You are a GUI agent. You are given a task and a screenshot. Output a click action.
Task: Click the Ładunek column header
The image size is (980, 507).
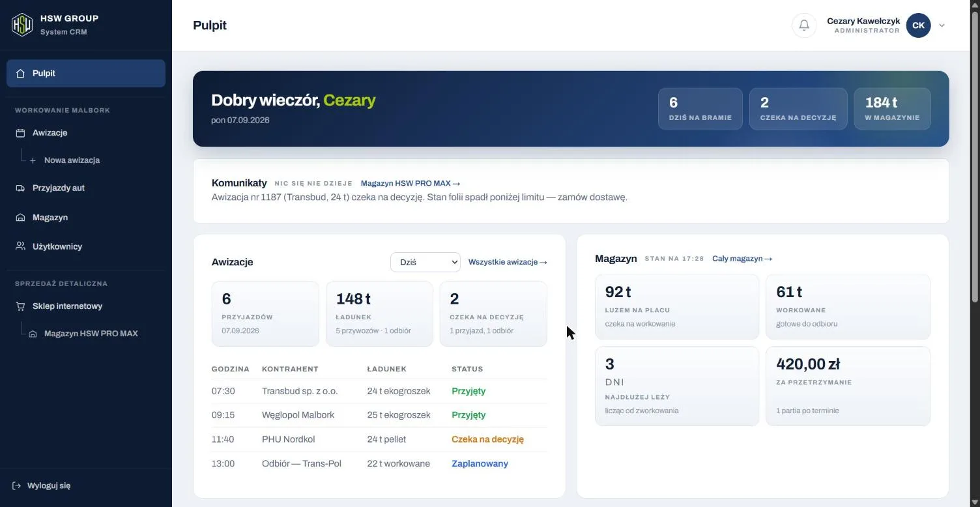coord(387,369)
